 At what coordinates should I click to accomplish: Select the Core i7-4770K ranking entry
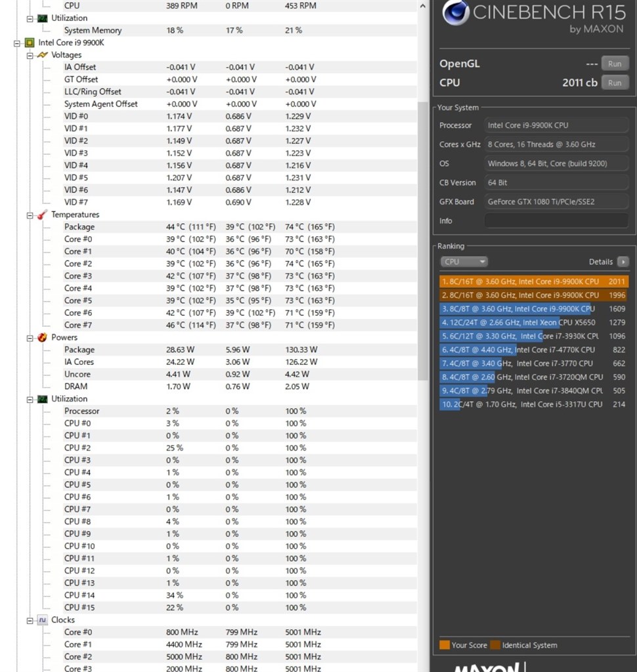click(534, 350)
